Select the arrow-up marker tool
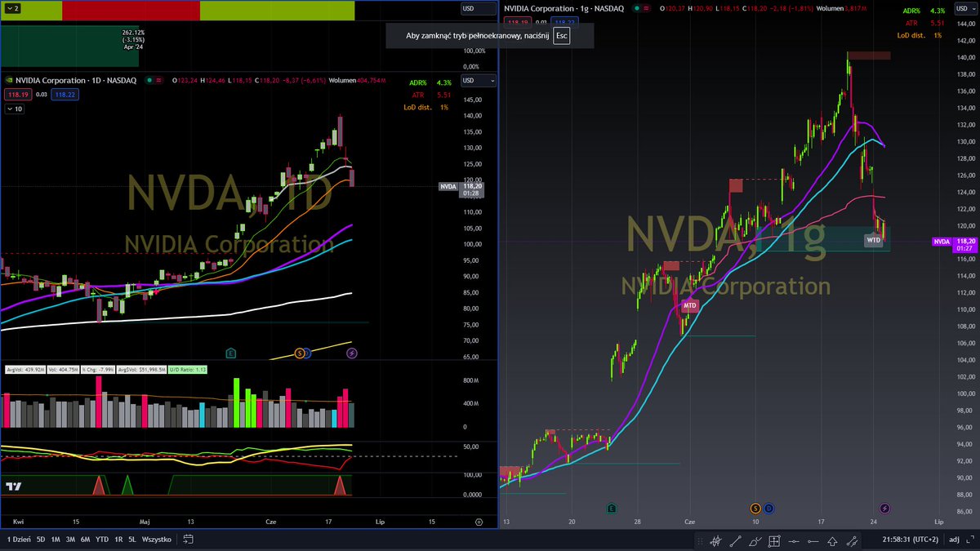 tap(832, 541)
